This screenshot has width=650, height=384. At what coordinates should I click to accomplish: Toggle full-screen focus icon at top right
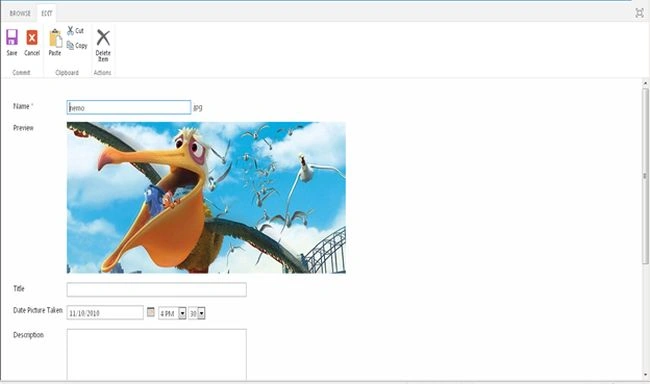[639, 13]
